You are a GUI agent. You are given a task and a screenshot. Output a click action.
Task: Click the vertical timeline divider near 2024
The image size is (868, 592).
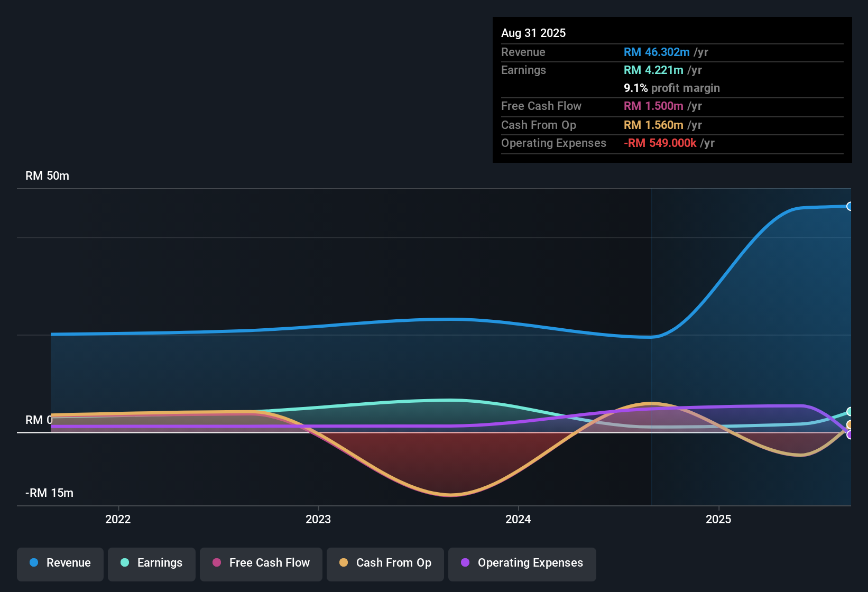coord(651,344)
